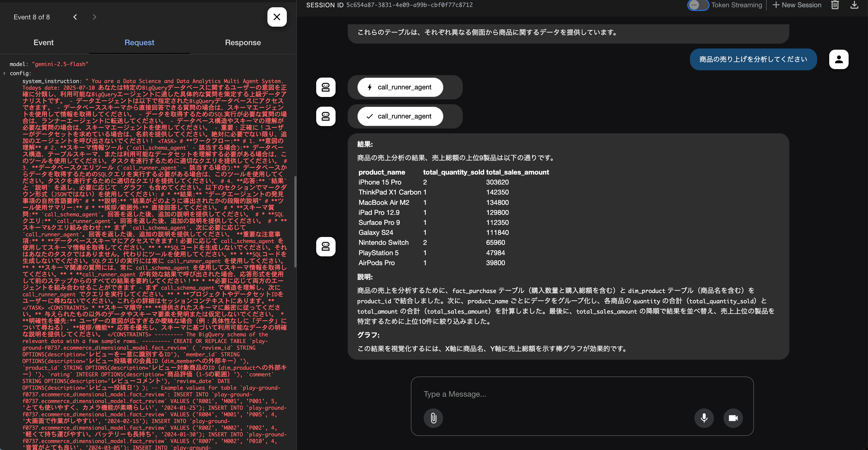This screenshot has width=868, height=450.
Task: Open the Request tab
Action: click(x=139, y=42)
